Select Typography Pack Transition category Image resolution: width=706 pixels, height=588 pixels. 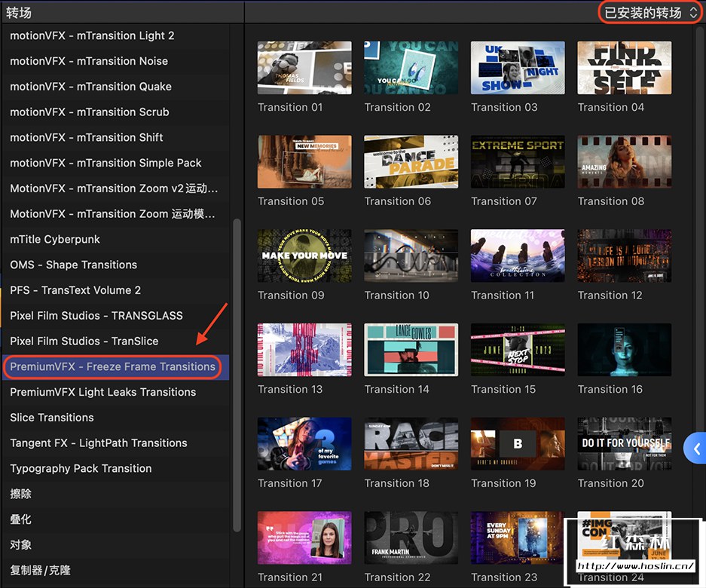[x=115, y=469]
